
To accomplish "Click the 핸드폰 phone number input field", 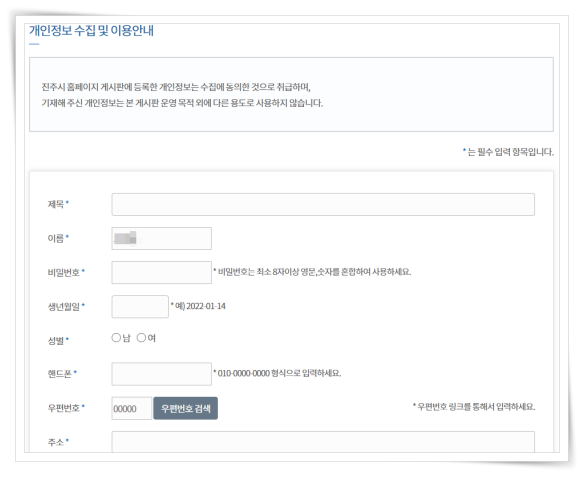I will pyautogui.click(x=162, y=374).
